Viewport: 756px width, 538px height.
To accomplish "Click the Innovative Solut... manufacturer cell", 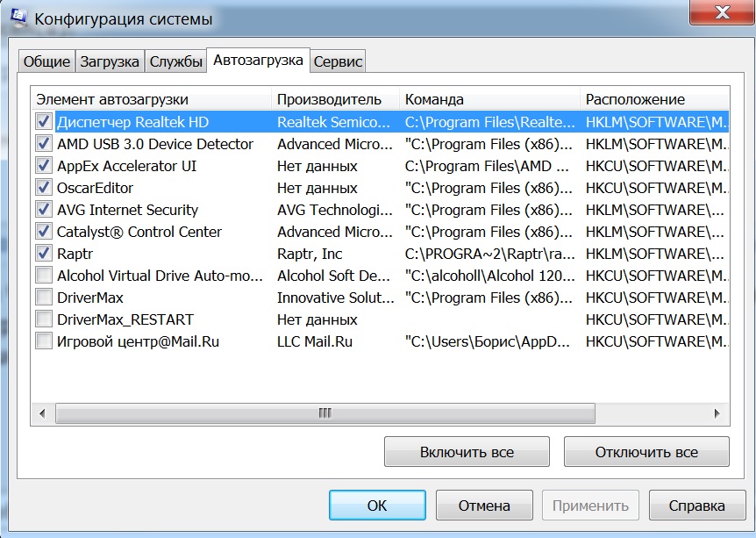I will click(x=336, y=298).
